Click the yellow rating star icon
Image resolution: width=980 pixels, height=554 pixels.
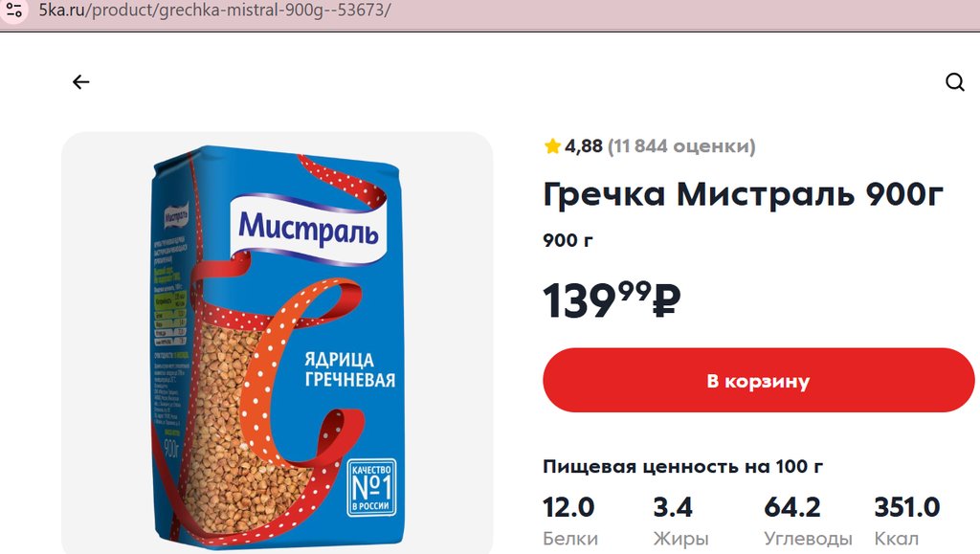tap(552, 146)
